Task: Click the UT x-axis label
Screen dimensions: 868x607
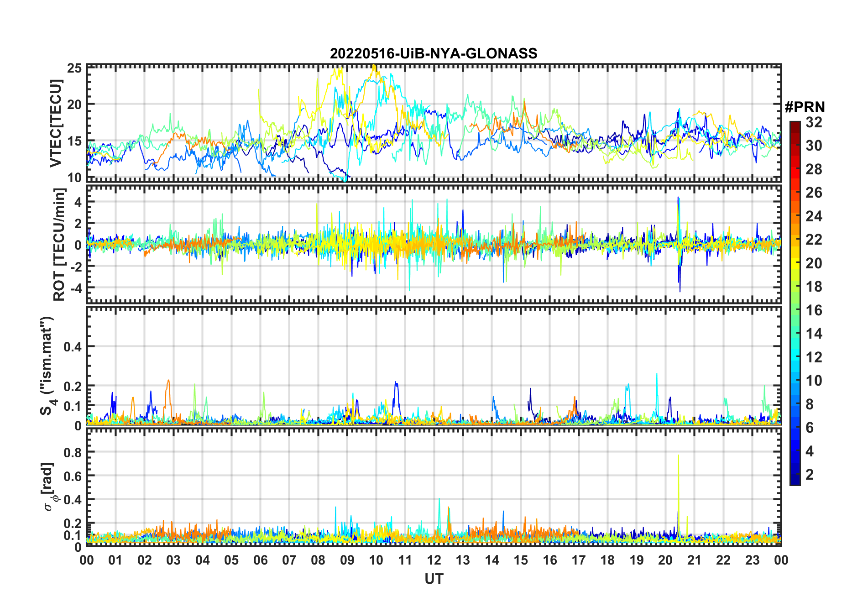Action: pyautogui.click(x=434, y=579)
